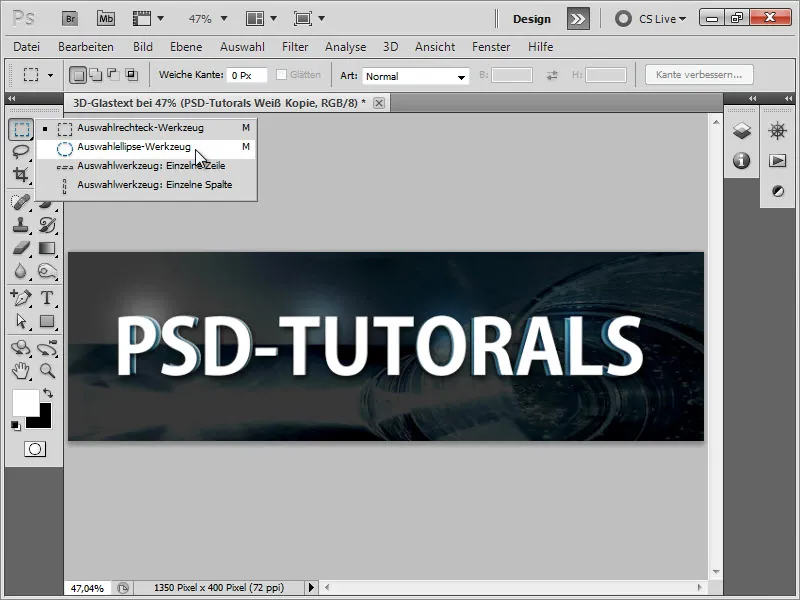The height and width of the screenshot is (600, 800).
Task: Select the 3D Object Rotate tool
Action: (x=20, y=347)
